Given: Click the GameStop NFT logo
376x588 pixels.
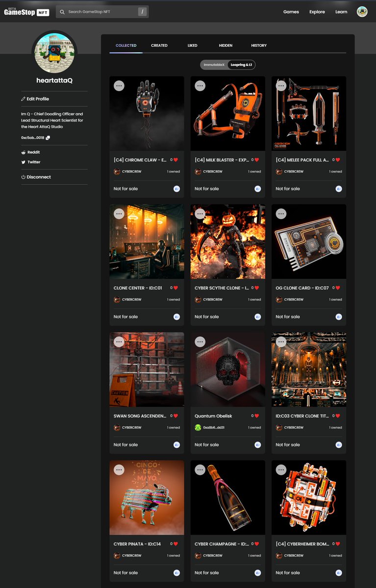Looking at the screenshot, I should tap(26, 12).
